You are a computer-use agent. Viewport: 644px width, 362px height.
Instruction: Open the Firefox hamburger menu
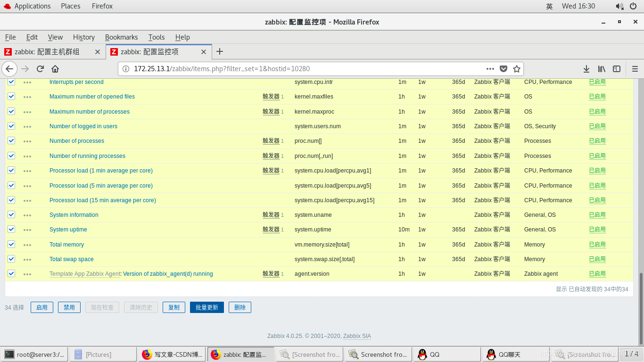pos(635,69)
